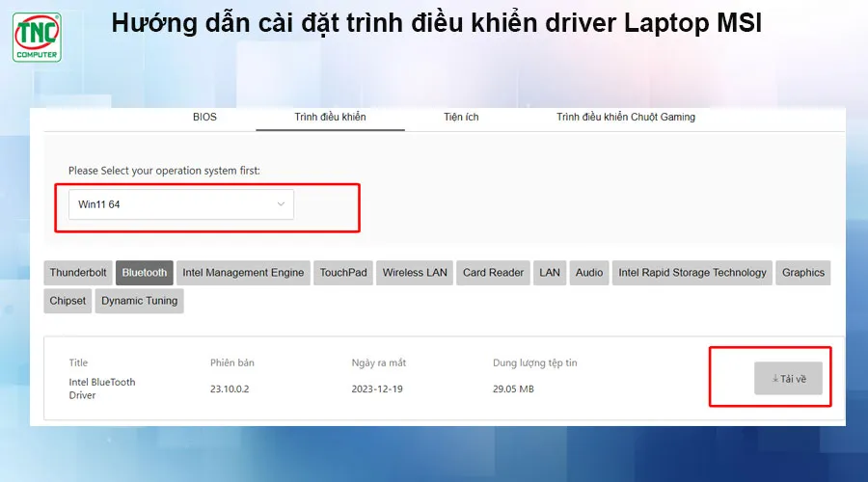The image size is (868, 482).
Task: Click the Ngày ra mắt column header
Action: coord(379,363)
